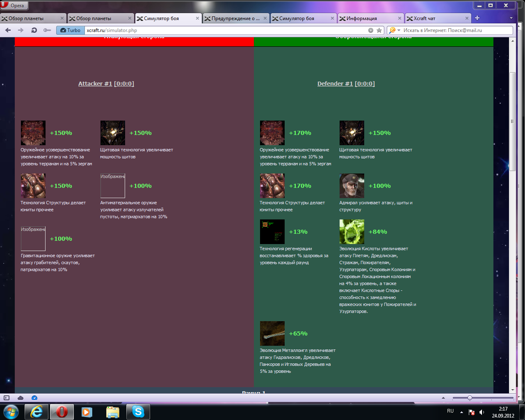Screen dimensions: 525x420
Task: Open the closed tabs dropdown arrow
Action: (x=511, y=18)
